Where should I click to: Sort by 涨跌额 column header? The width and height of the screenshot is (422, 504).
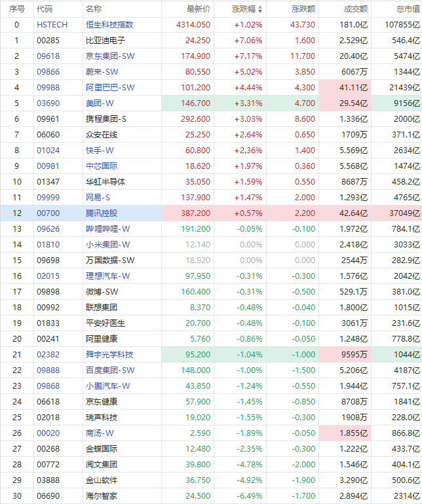tap(303, 9)
